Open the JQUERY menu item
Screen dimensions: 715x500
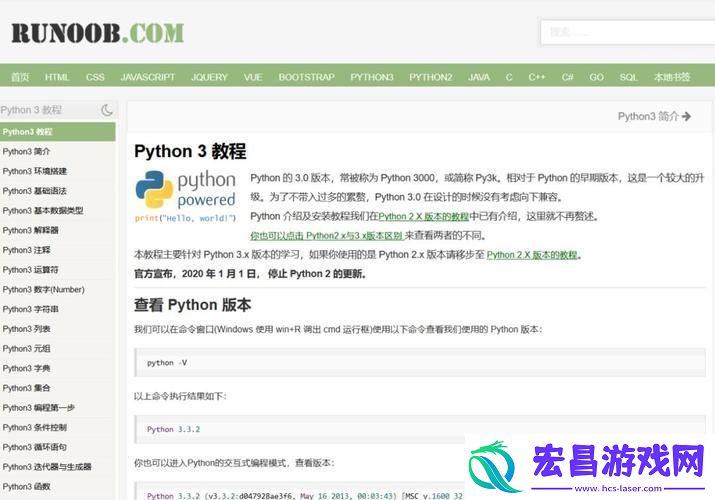pos(209,77)
